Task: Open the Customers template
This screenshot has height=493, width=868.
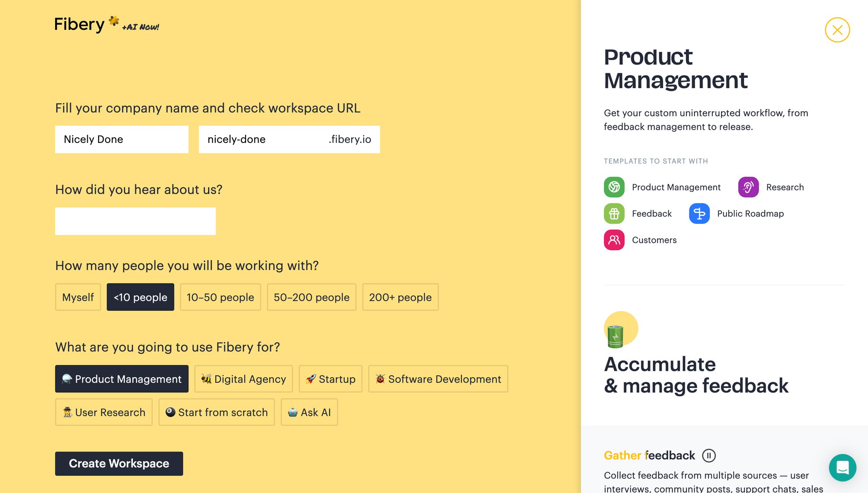Action: pyautogui.click(x=654, y=240)
